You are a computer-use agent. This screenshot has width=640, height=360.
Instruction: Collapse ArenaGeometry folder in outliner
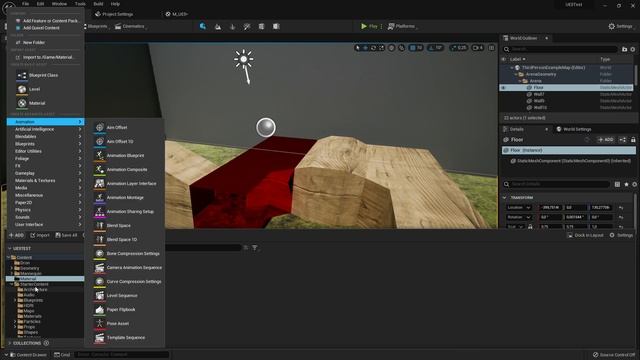[x=516, y=74]
